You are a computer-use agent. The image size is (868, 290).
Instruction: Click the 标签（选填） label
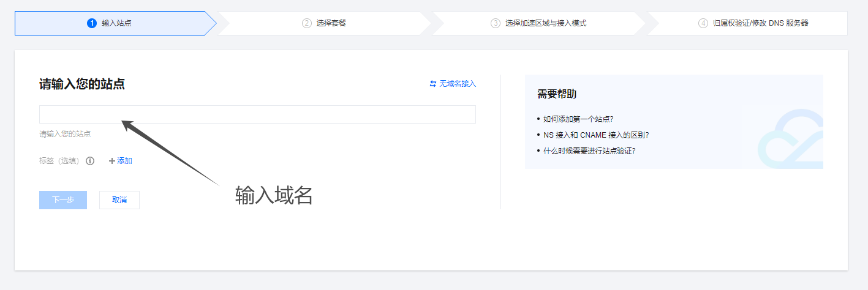point(59,161)
